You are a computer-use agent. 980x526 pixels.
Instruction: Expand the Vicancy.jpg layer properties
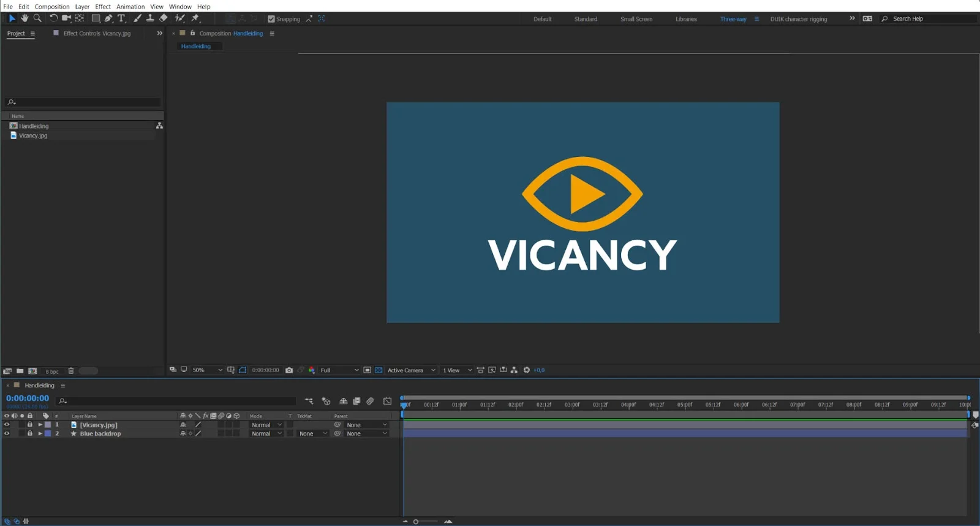click(40, 425)
